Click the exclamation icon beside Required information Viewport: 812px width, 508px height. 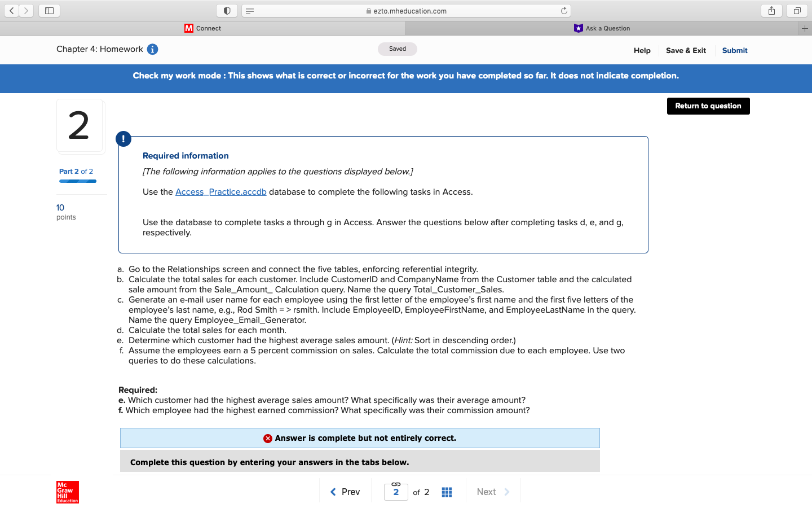[x=123, y=138]
